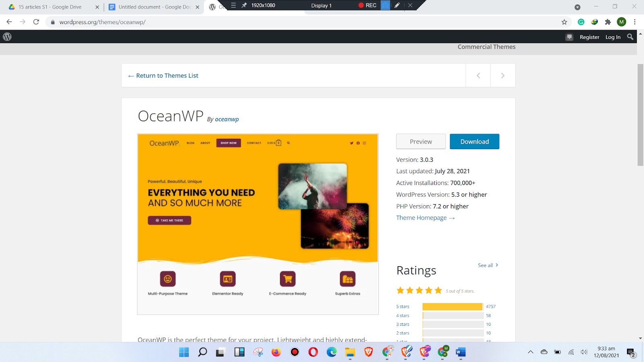
Task: Open the 4 stars reviews link
Action: [402, 316]
